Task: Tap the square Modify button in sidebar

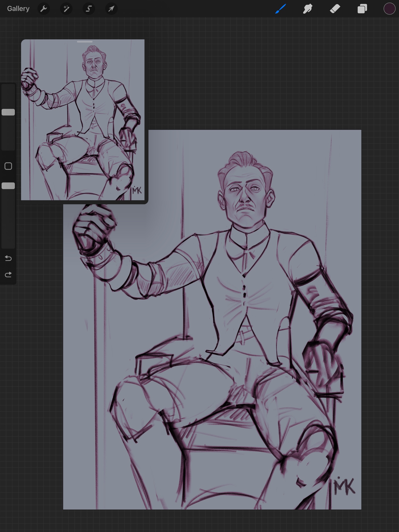Action: [8, 166]
